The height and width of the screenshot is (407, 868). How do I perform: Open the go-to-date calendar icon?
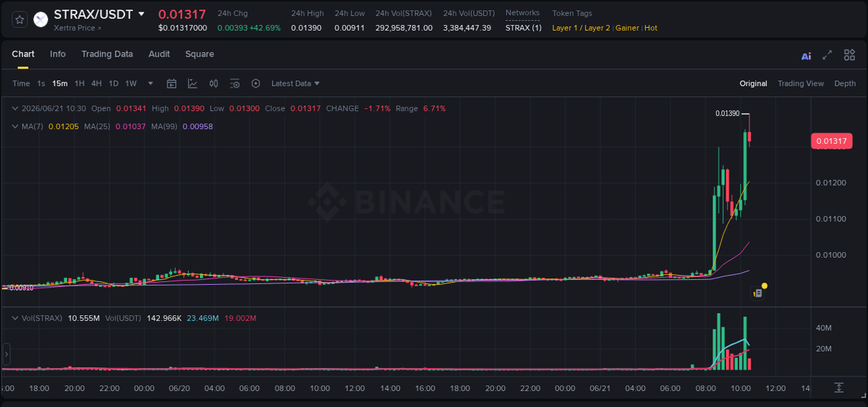[172, 83]
